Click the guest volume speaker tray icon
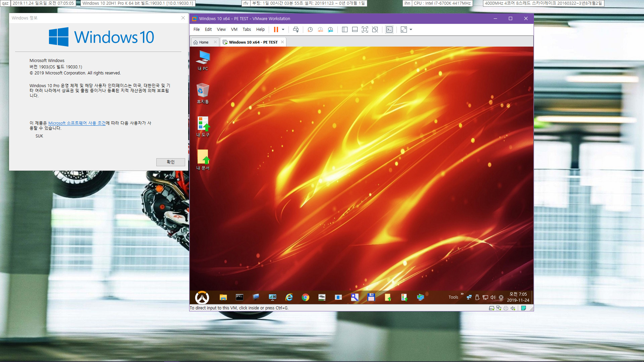This screenshot has width=644, height=362. pyautogui.click(x=493, y=297)
